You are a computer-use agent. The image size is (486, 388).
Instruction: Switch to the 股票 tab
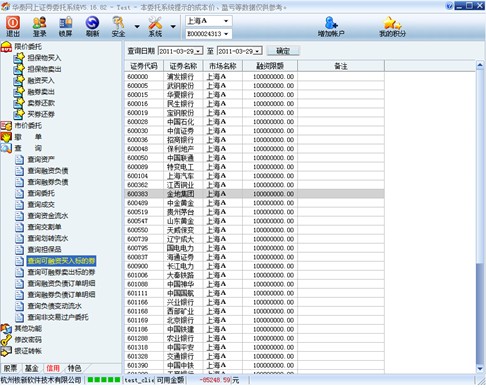coord(10,368)
